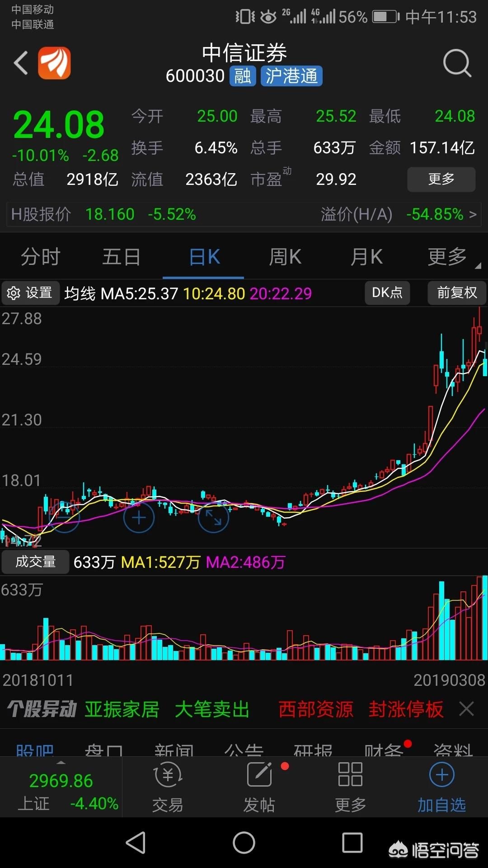
Task: Tap the 2969.86 Shanghai index value
Action: click(61, 781)
